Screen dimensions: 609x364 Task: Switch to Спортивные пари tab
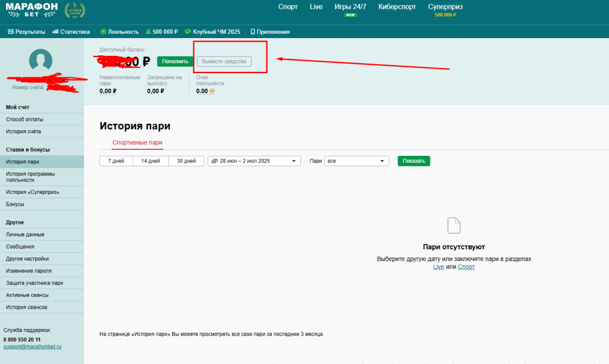point(137,143)
